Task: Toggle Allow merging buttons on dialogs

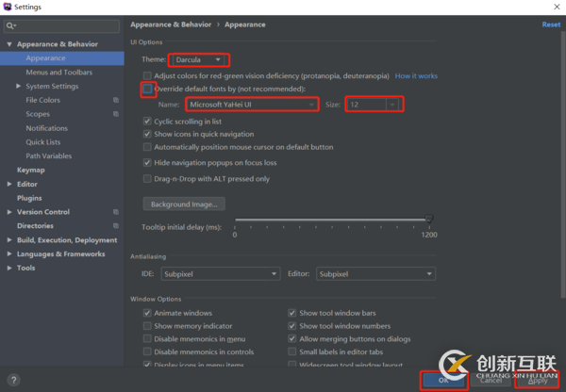Action: 292,339
